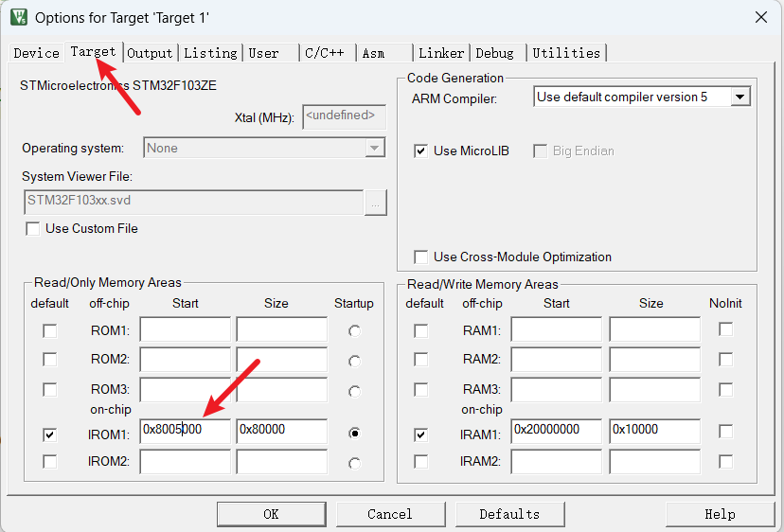Viewport: 784px width, 532px height.
Task: Enable Use Cross-Module Optimization
Action: 420,257
